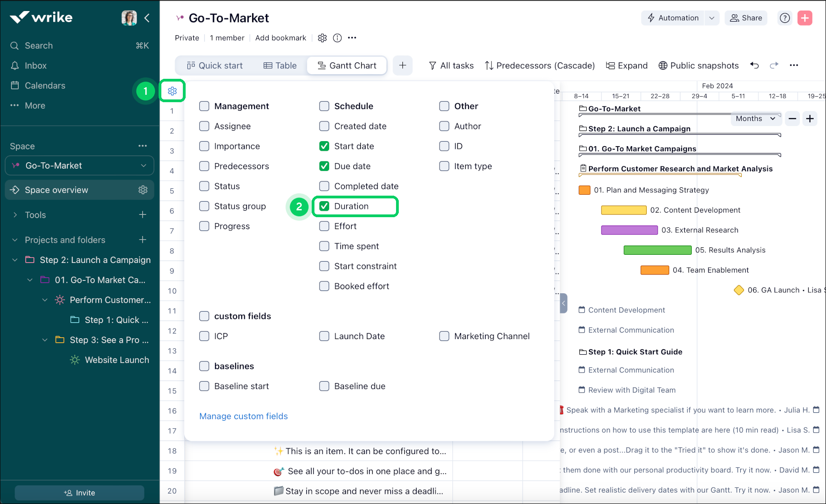Click the Manage custom fields link
The height and width of the screenshot is (504, 826).
(x=243, y=416)
